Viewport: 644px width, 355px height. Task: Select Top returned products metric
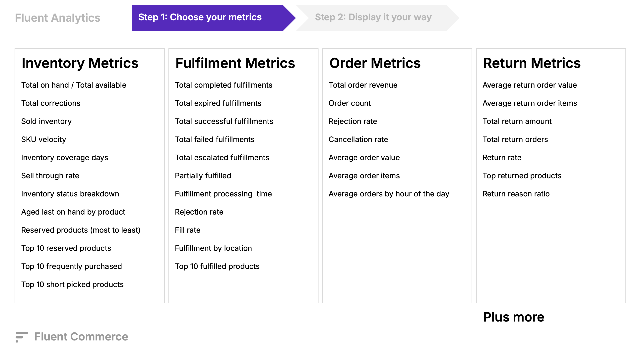click(522, 176)
